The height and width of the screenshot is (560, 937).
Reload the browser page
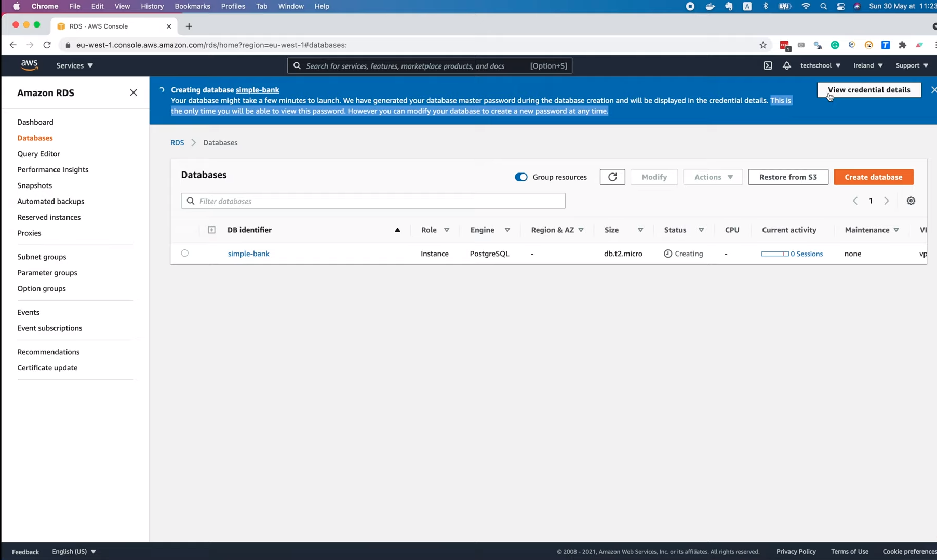click(47, 45)
